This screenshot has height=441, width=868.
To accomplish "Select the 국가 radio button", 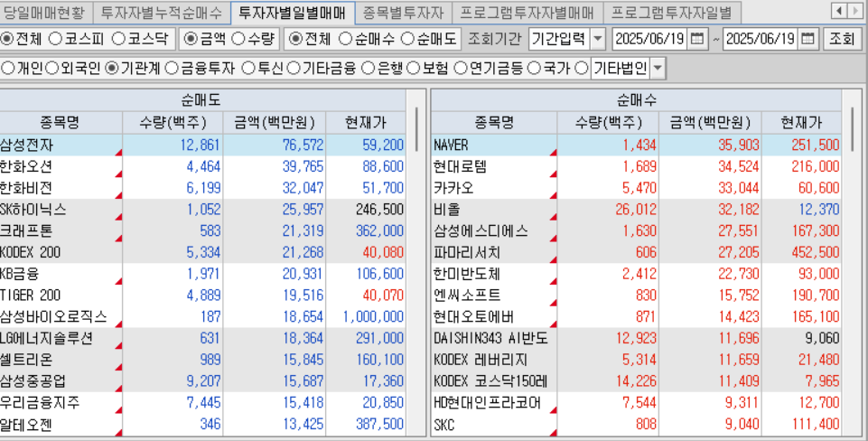I will click(x=534, y=68).
